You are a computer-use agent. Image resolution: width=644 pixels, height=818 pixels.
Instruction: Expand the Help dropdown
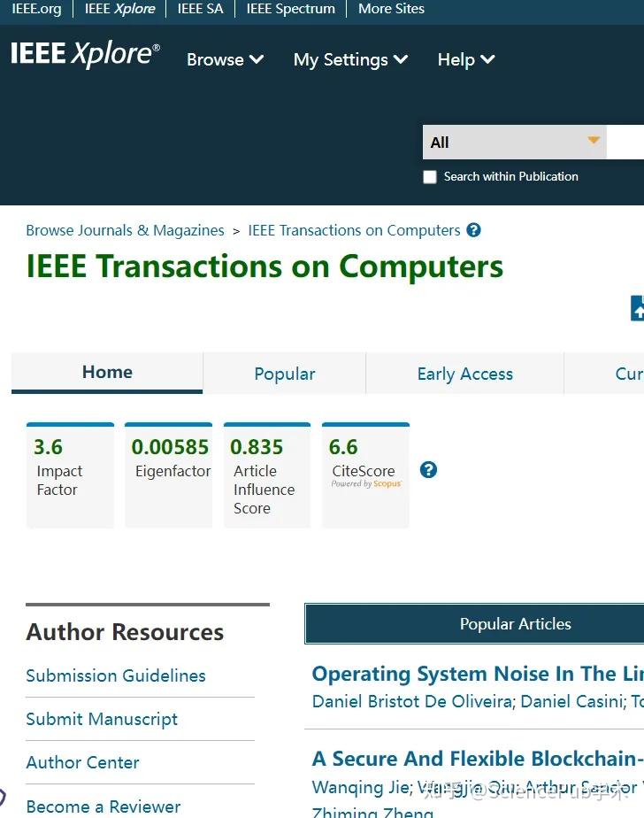point(465,59)
